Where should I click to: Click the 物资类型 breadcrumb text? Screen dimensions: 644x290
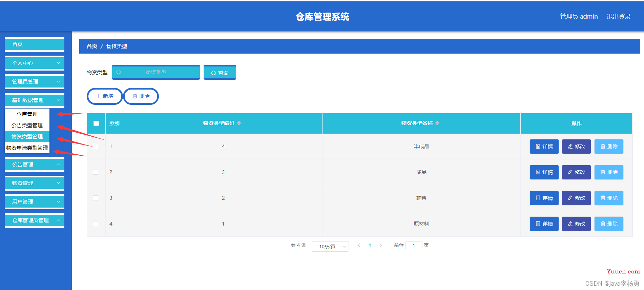click(117, 46)
